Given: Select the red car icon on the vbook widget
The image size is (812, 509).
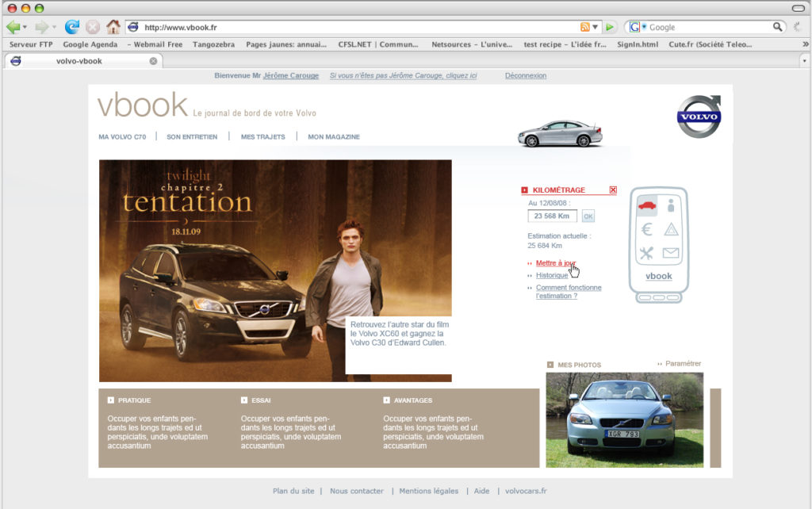Looking at the screenshot, I should click(647, 205).
